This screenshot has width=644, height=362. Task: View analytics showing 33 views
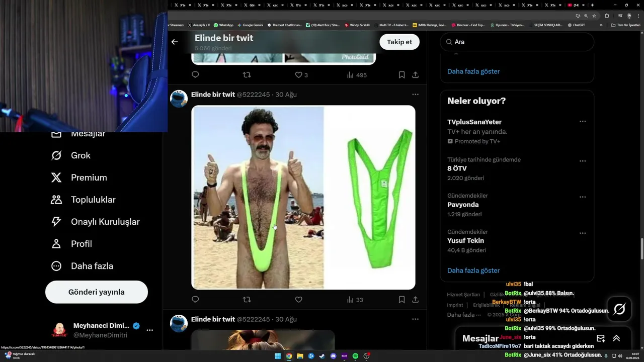(355, 300)
